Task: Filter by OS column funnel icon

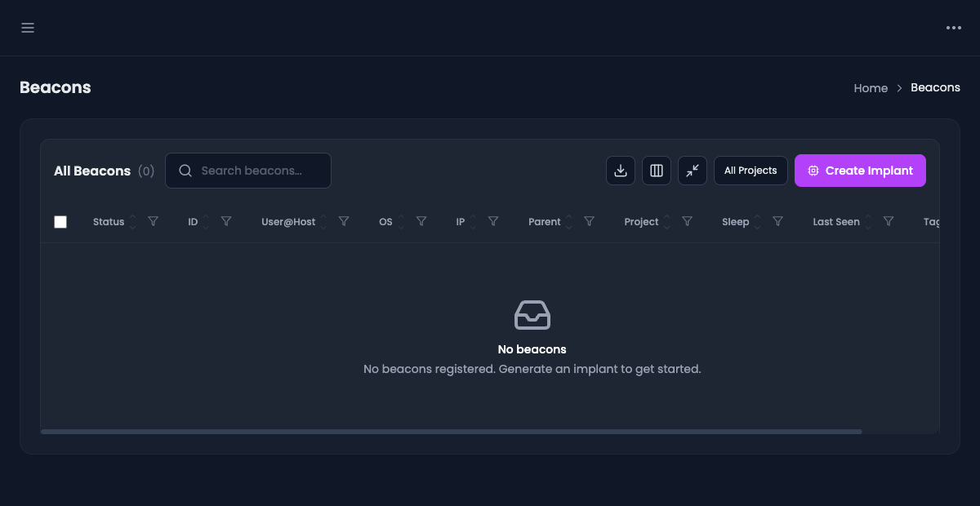Action: (421, 221)
